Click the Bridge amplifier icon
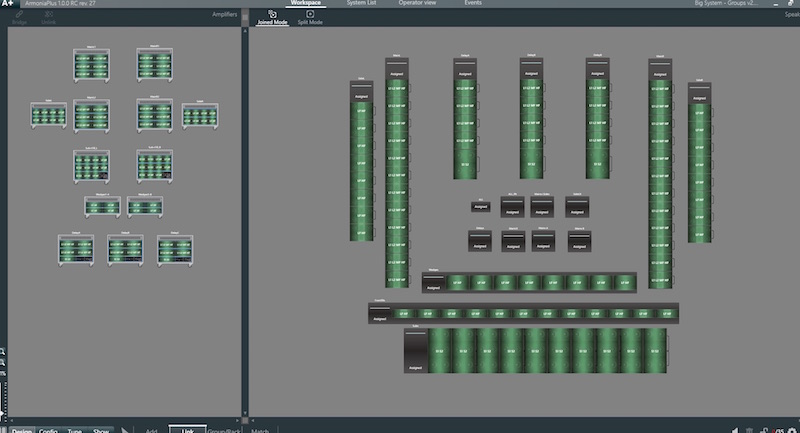 pos(19,14)
